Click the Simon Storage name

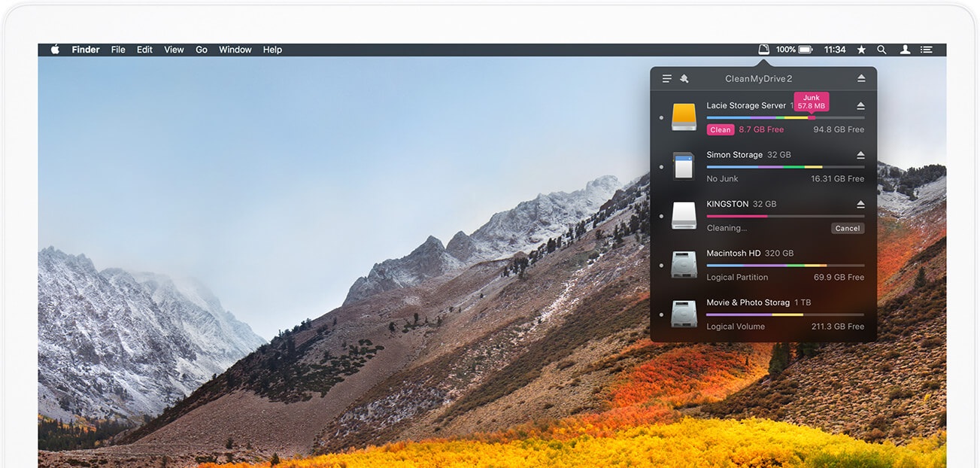click(735, 155)
